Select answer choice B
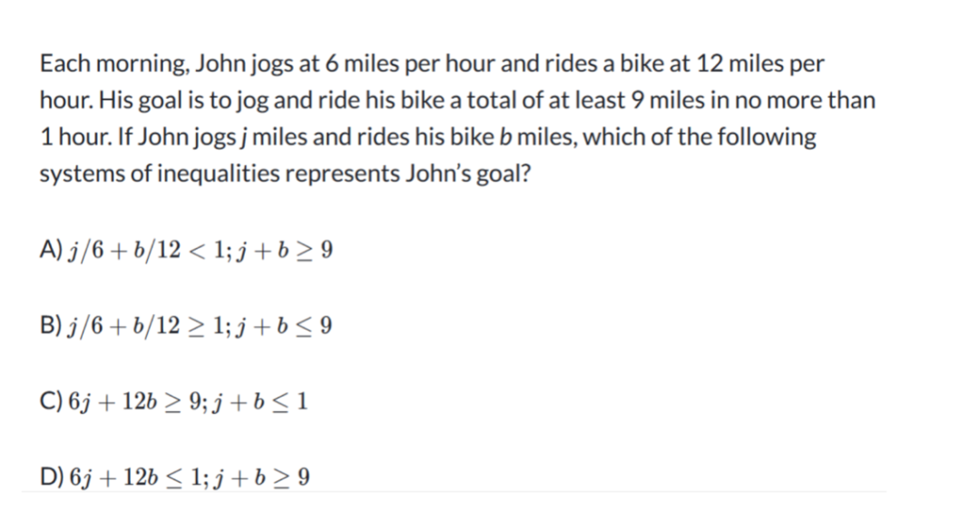Screen dimensions: 980x513 click(x=186, y=326)
